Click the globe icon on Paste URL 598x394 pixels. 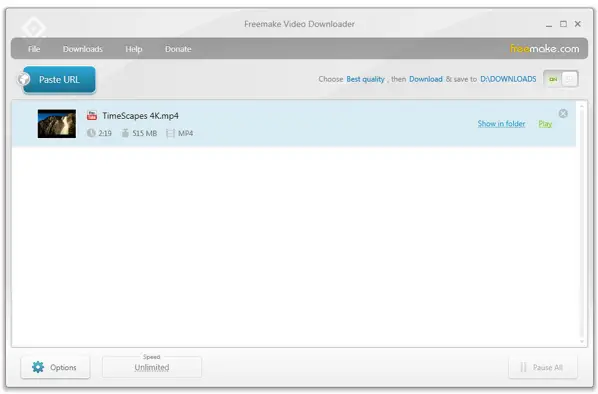(x=24, y=79)
